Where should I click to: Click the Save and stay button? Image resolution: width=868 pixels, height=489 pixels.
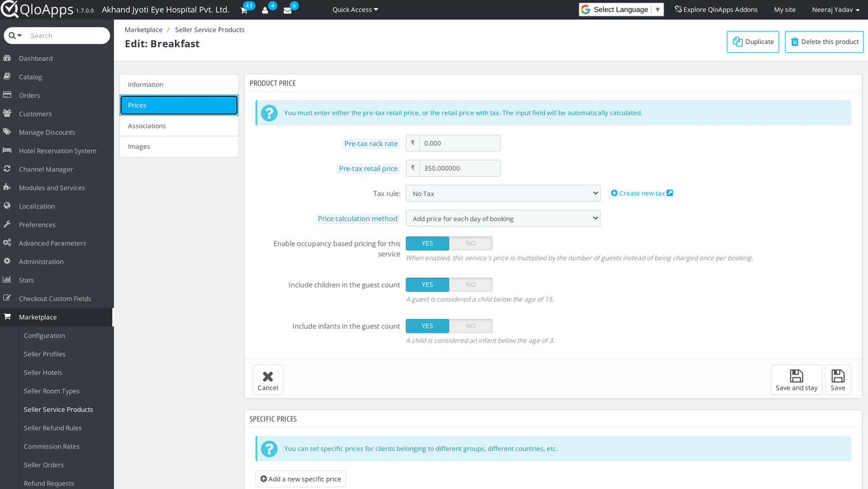pos(796,380)
